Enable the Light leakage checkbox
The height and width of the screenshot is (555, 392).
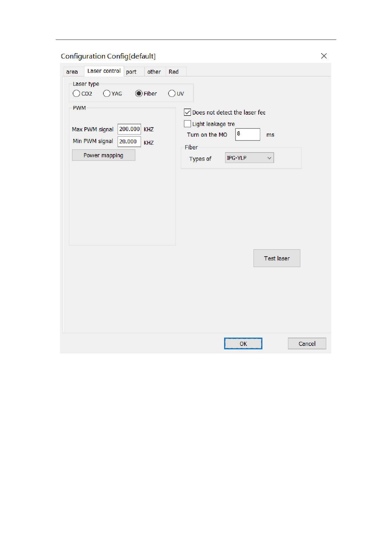click(x=187, y=124)
